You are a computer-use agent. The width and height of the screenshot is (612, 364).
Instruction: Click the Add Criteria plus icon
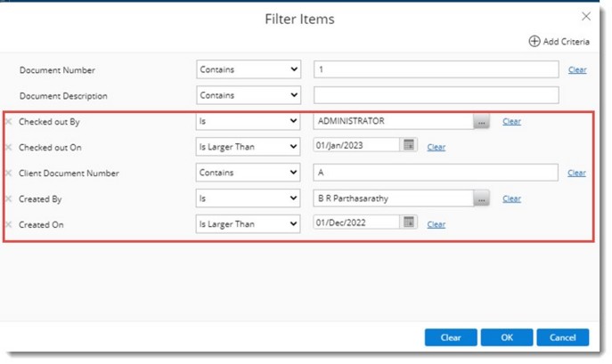tap(534, 41)
